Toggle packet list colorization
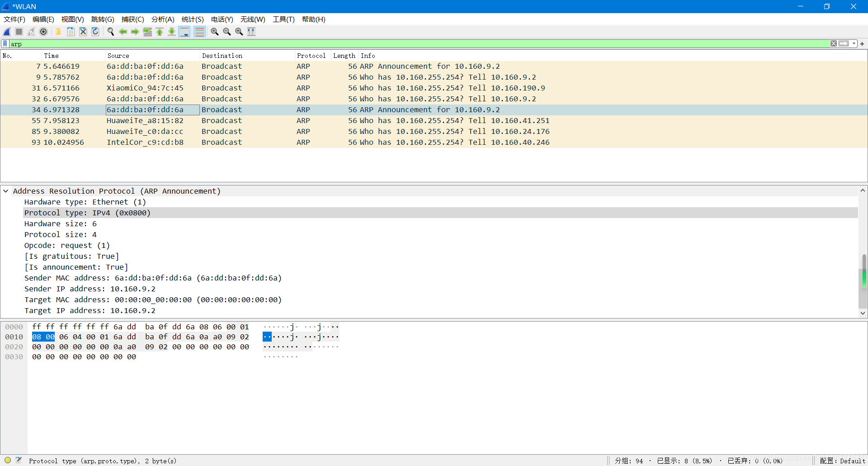Viewport: 868px width, 466px height. [x=199, y=32]
